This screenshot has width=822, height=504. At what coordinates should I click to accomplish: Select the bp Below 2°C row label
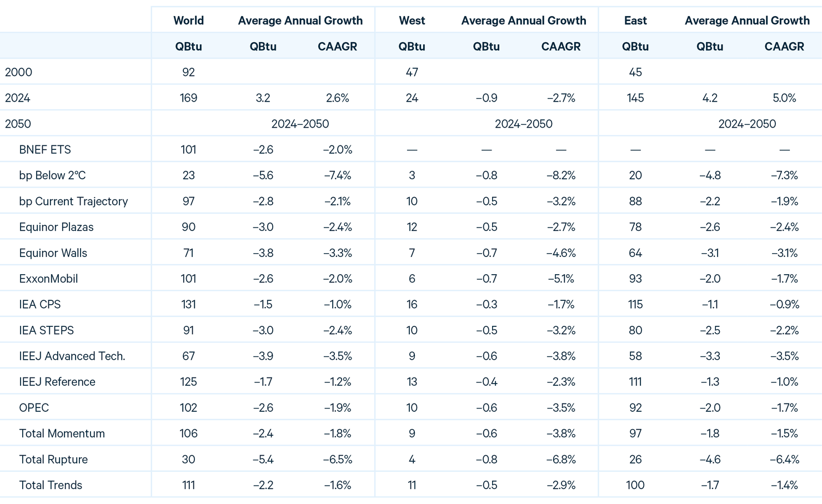click(x=52, y=175)
